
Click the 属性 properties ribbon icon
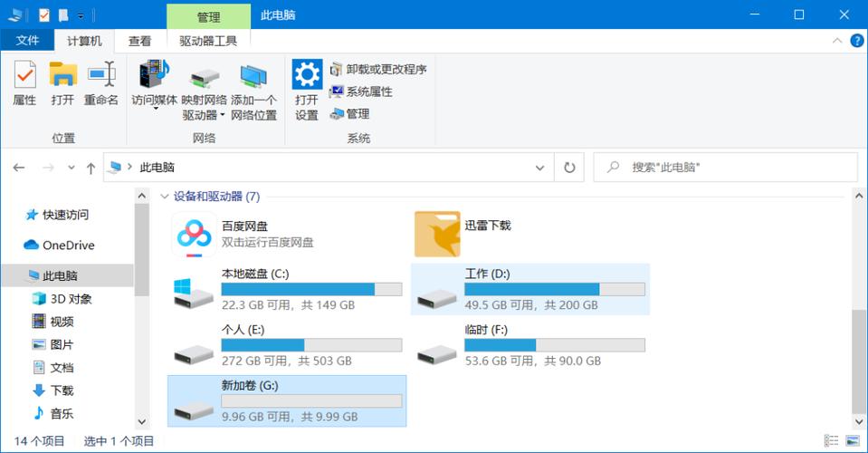pyautogui.click(x=25, y=75)
